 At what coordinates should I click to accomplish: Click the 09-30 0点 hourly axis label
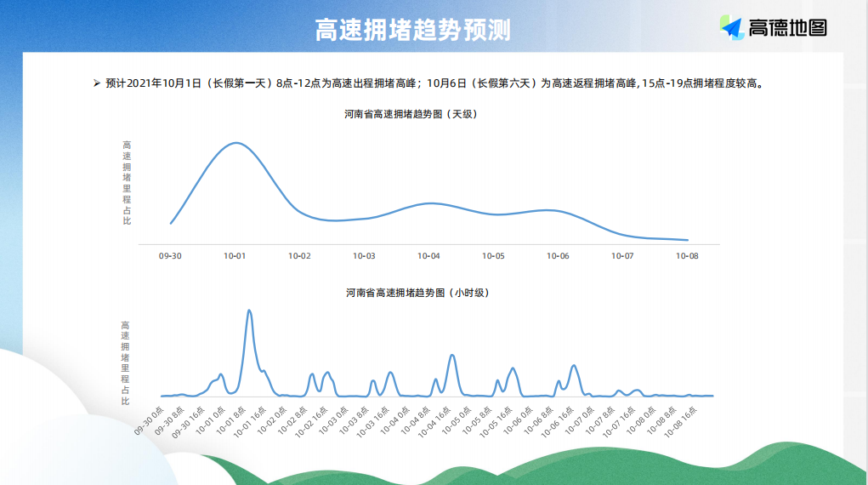pos(149,420)
